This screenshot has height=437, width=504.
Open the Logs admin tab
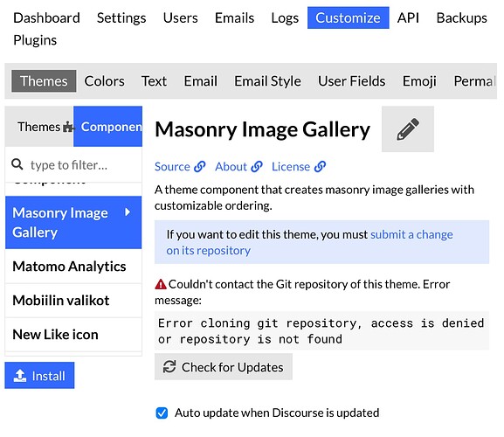[x=285, y=18]
